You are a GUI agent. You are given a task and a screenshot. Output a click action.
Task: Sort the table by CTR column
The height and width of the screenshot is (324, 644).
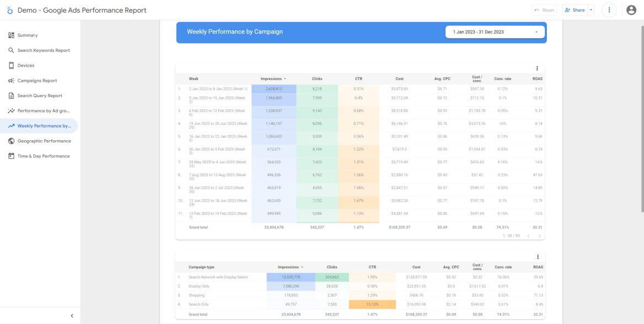pos(358,78)
